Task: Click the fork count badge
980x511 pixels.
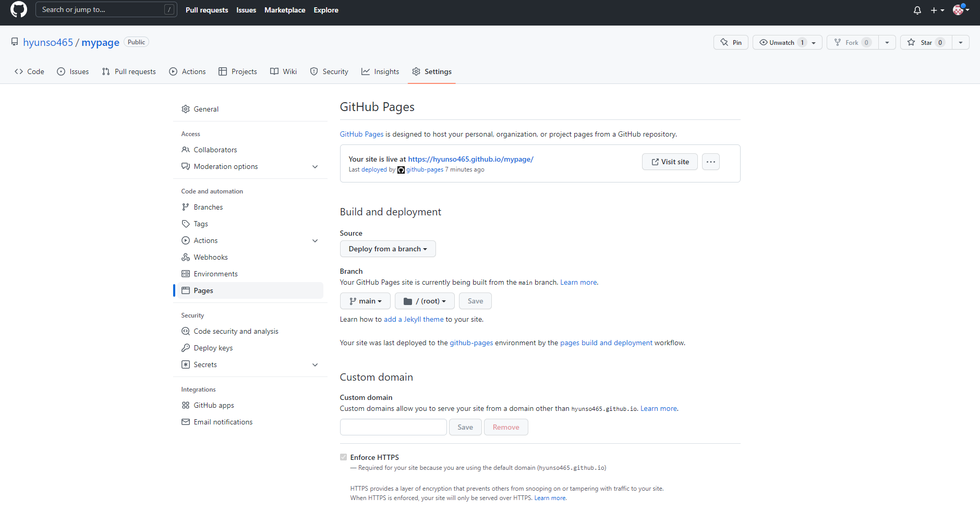Action: pyautogui.click(x=866, y=43)
